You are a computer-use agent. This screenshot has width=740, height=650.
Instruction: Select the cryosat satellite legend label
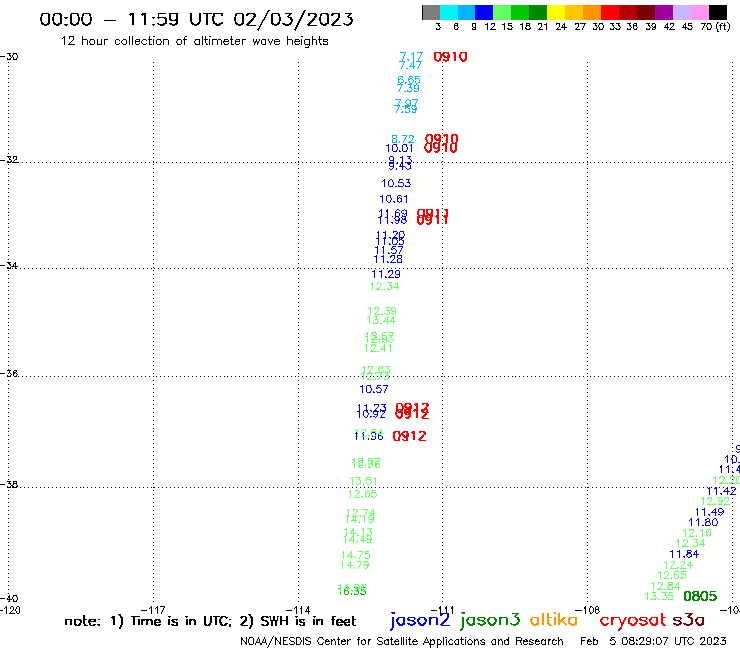[x=632, y=620]
